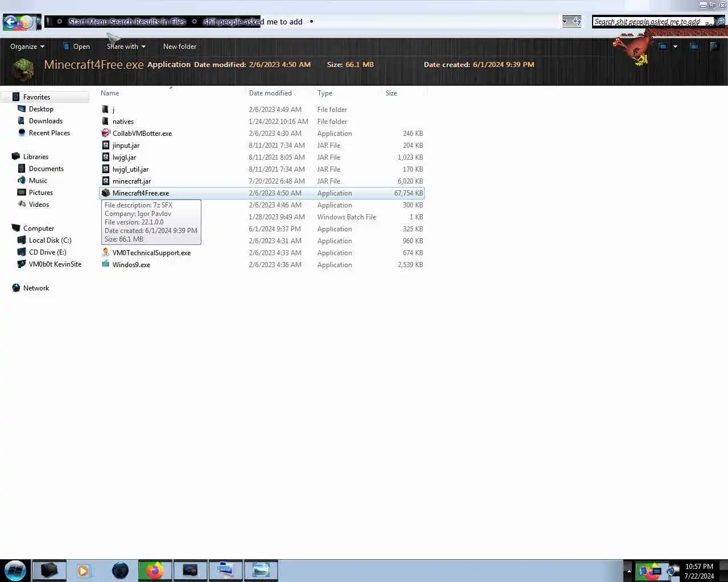Click the '6/1/2024 9:37 PM' date cell

[x=275, y=229]
